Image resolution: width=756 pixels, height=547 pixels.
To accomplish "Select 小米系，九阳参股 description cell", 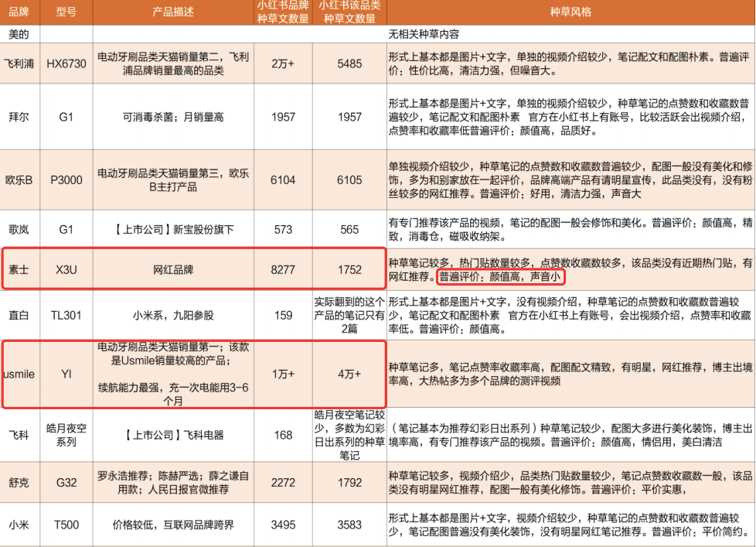I will coord(174,316).
